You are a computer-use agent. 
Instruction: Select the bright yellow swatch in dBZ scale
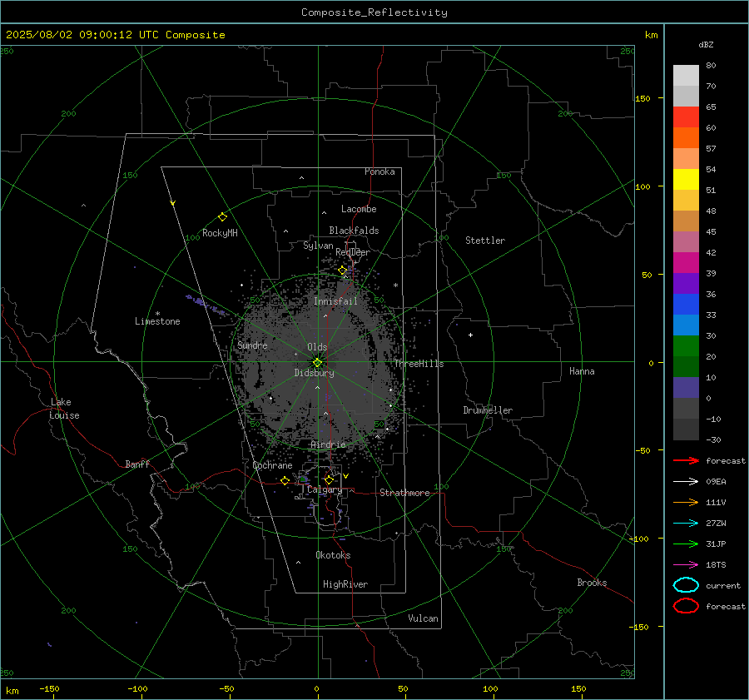(686, 179)
